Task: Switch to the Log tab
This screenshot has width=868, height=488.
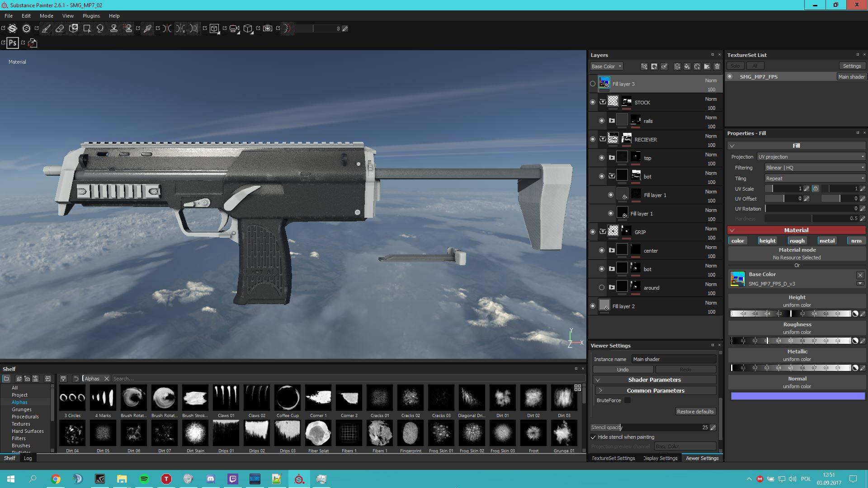Action: click(28, 458)
